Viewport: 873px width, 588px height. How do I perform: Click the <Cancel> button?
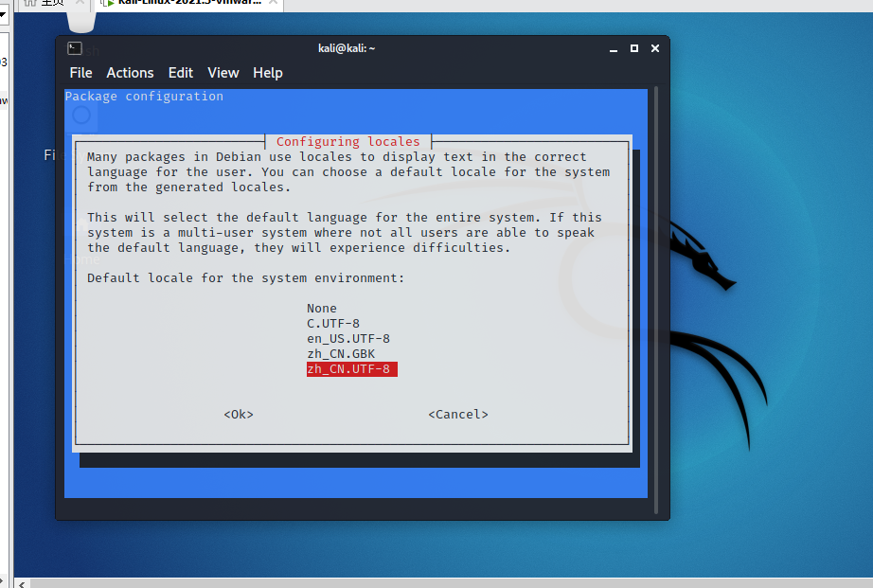(458, 415)
